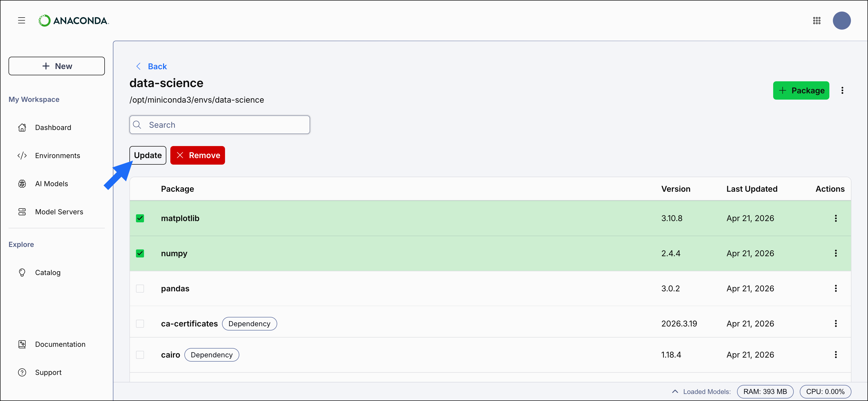Click the Version column header
Screen dimensions: 868x401
(676, 189)
